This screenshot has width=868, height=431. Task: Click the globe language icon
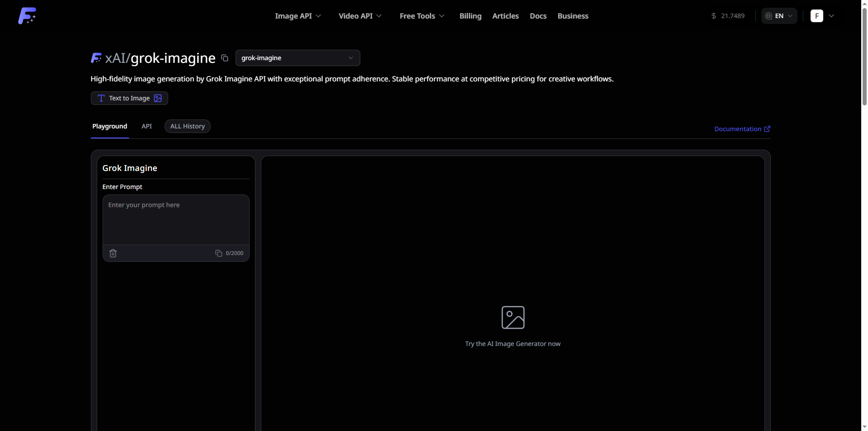769,16
